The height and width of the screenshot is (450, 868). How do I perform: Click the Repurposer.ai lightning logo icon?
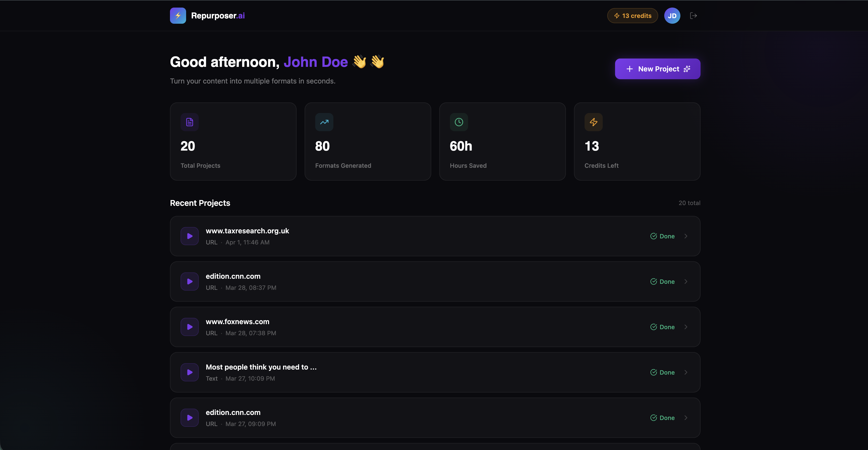coord(178,15)
